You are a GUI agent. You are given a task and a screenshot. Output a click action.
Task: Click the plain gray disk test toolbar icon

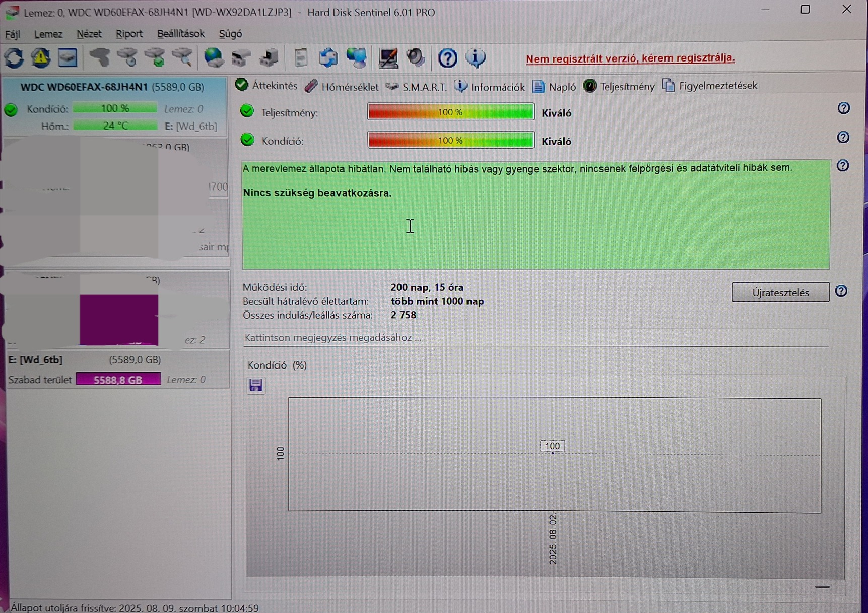tap(100, 58)
